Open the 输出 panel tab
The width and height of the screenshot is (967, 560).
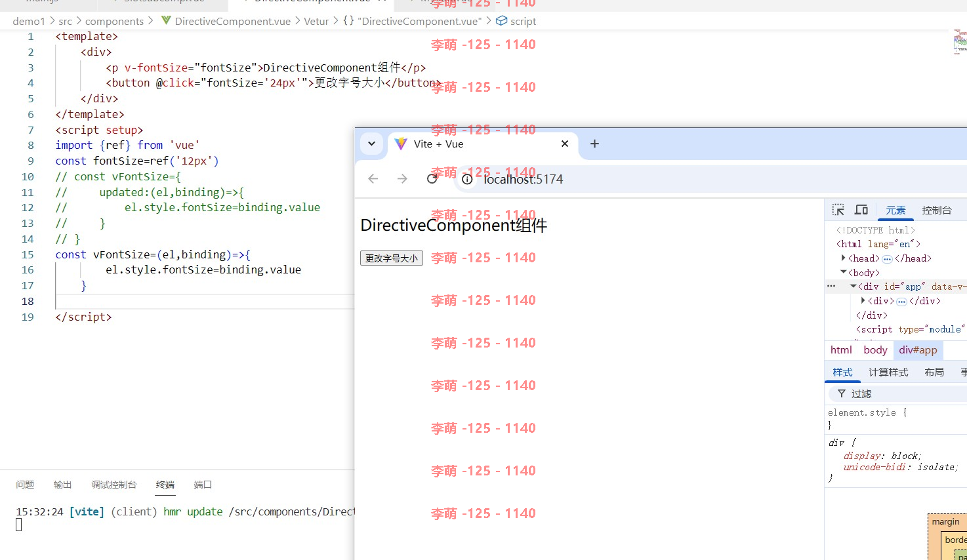pos(62,485)
